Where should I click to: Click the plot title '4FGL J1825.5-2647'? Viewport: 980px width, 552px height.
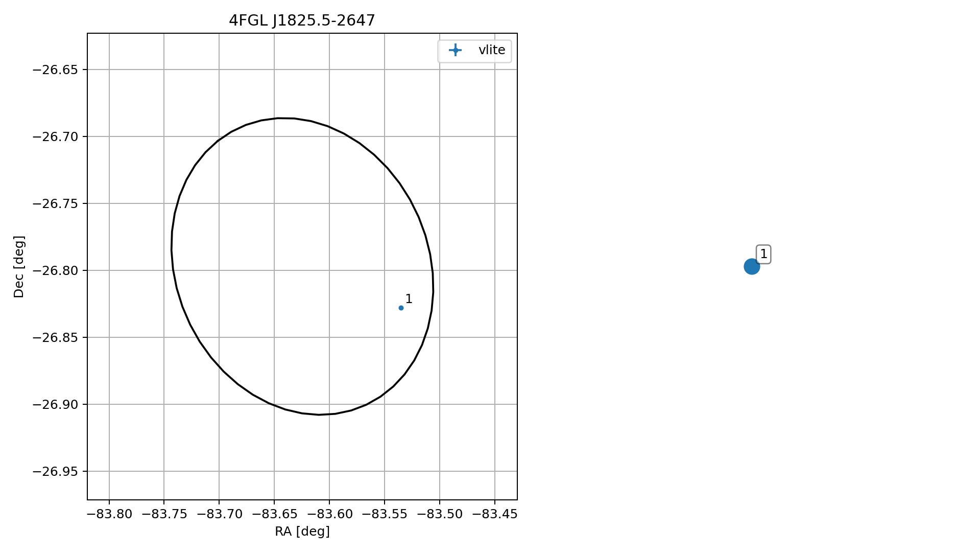click(302, 20)
